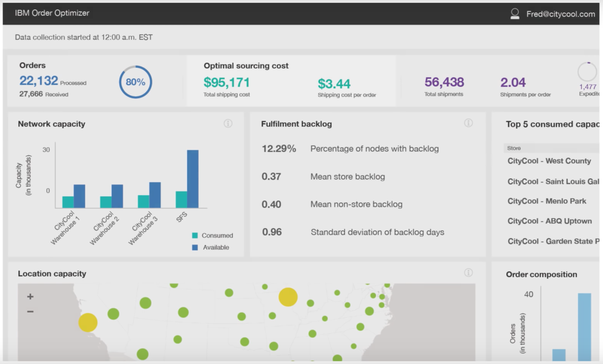This screenshot has width=603, height=364.
Task: Zoom in on the map with plus
Action: [x=30, y=296]
